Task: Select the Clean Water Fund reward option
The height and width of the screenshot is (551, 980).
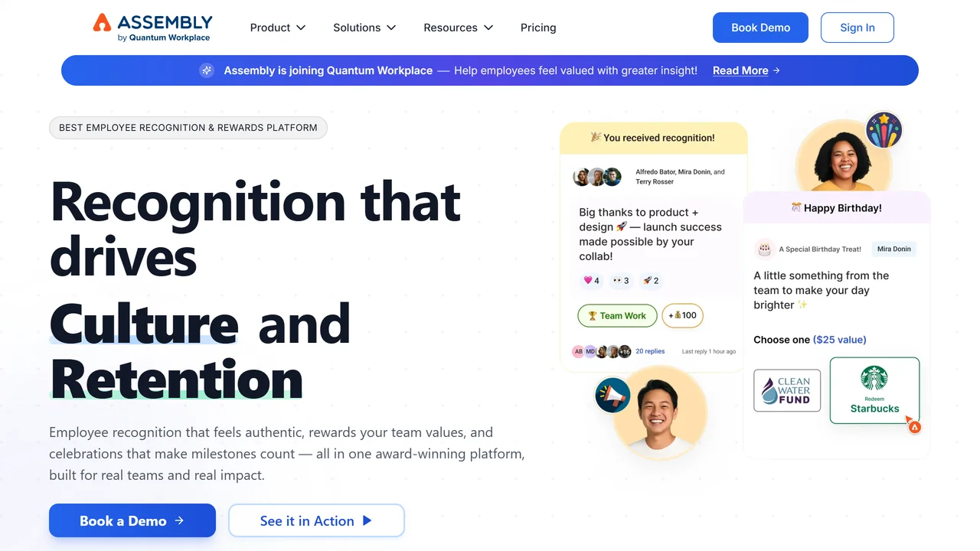Action: [787, 390]
